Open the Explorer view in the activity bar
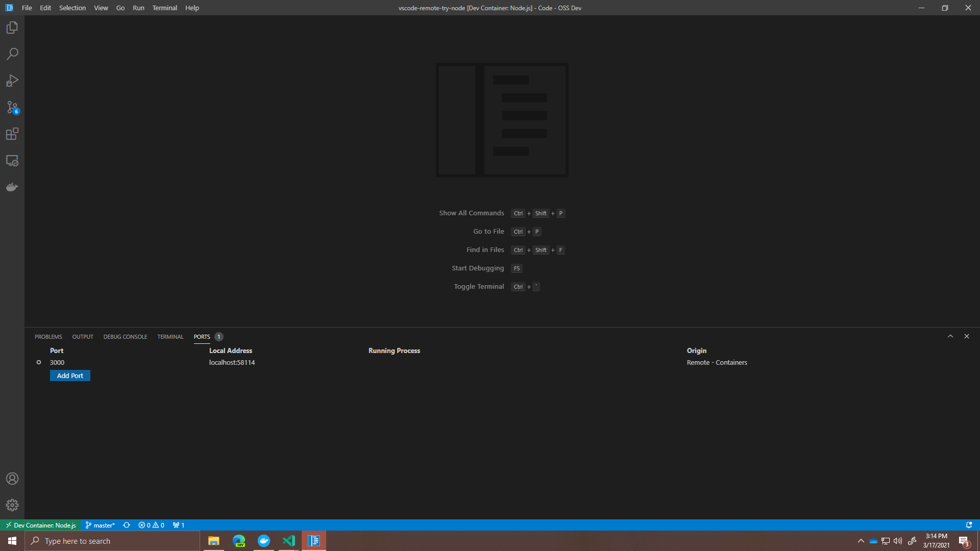The height and width of the screenshot is (551, 980). tap(12, 28)
